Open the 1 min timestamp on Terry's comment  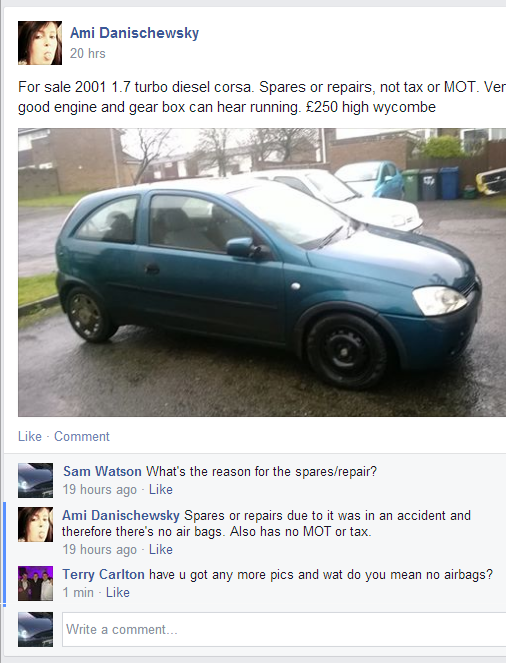click(x=78, y=592)
